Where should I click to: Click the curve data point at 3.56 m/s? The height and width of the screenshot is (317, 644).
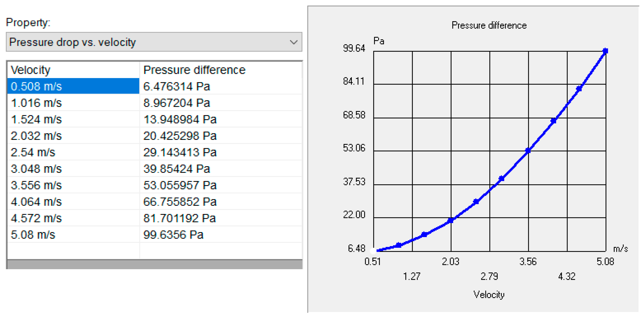(528, 151)
